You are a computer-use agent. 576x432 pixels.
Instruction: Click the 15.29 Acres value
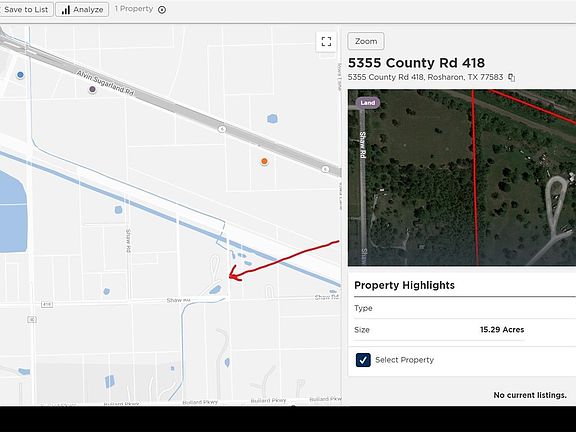click(x=502, y=330)
